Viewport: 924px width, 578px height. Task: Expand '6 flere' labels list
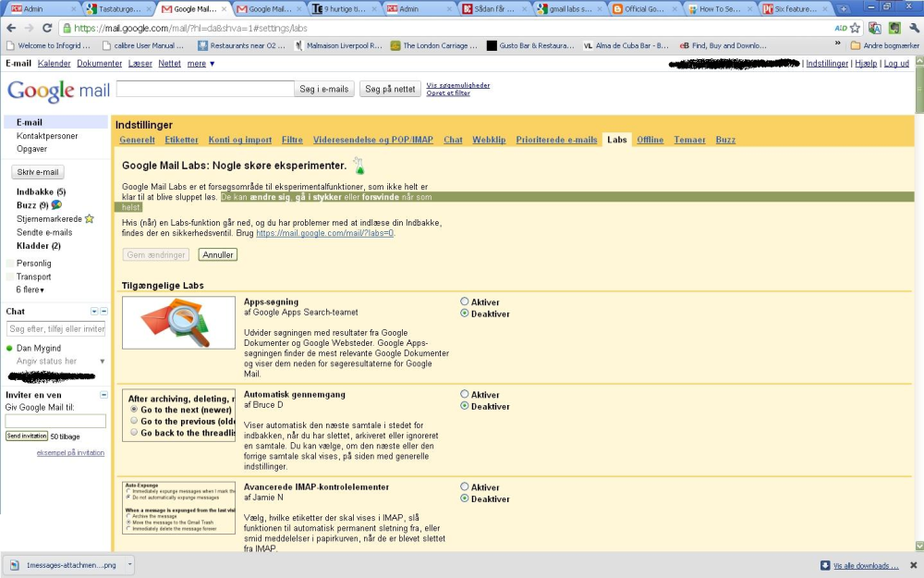click(x=30, y=289)
